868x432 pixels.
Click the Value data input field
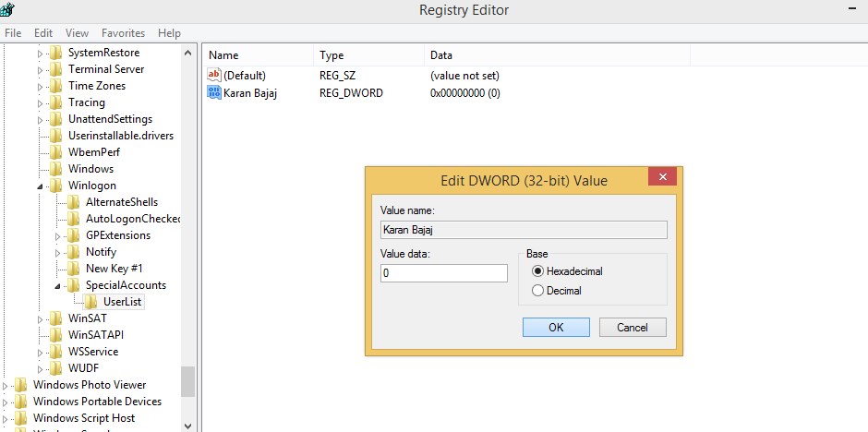click(x=443, y=273)
